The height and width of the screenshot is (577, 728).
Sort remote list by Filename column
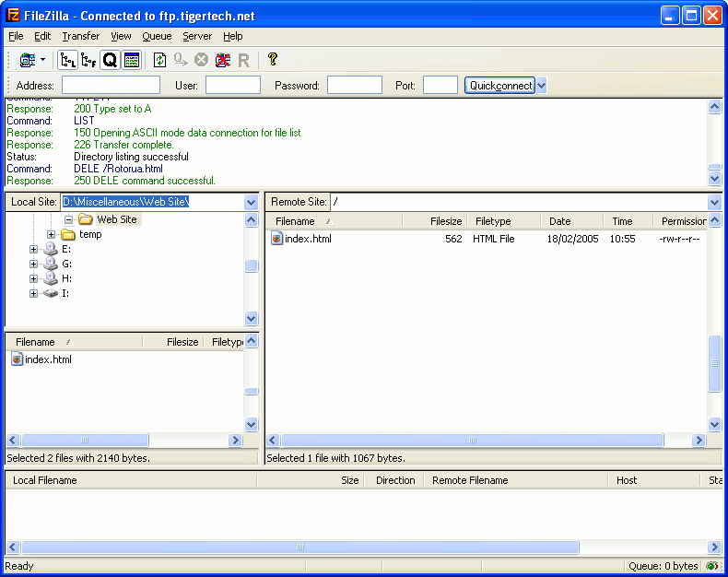coord(335,221)
